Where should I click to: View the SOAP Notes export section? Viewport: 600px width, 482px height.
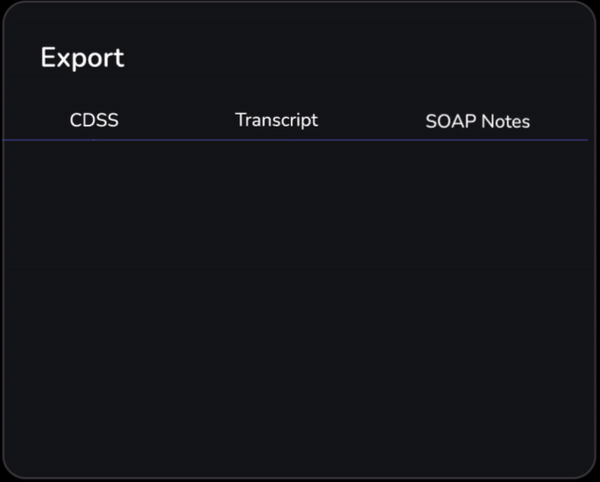tap(478, 121)
